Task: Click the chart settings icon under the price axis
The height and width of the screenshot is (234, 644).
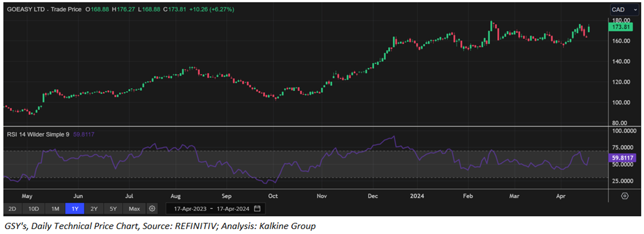Action: tap(625, 195)
